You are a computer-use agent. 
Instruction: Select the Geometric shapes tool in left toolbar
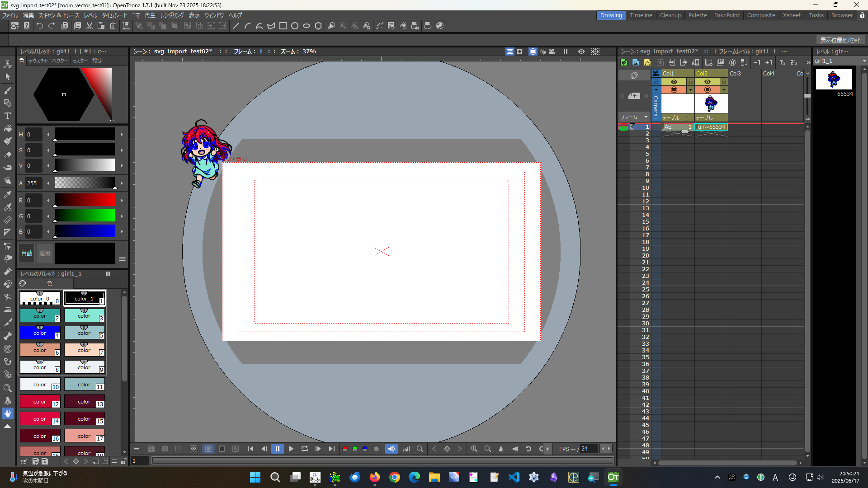[x=8, y=103]
